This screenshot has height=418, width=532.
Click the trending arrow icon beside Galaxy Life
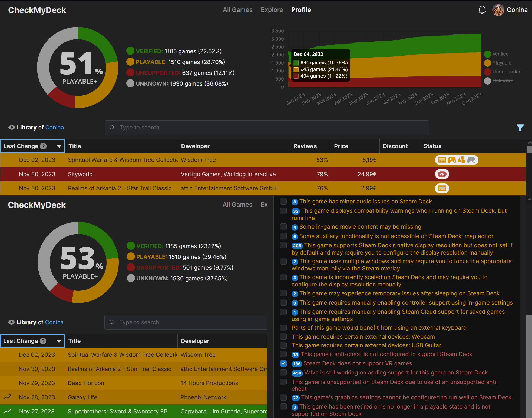pyautogui.click(x=8, y=397)
